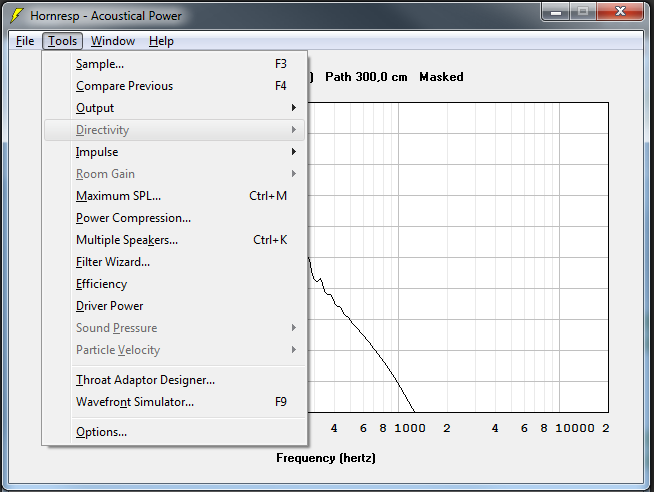
Task: Expand the Sound Pressure submenu
Action: [174, 328]
